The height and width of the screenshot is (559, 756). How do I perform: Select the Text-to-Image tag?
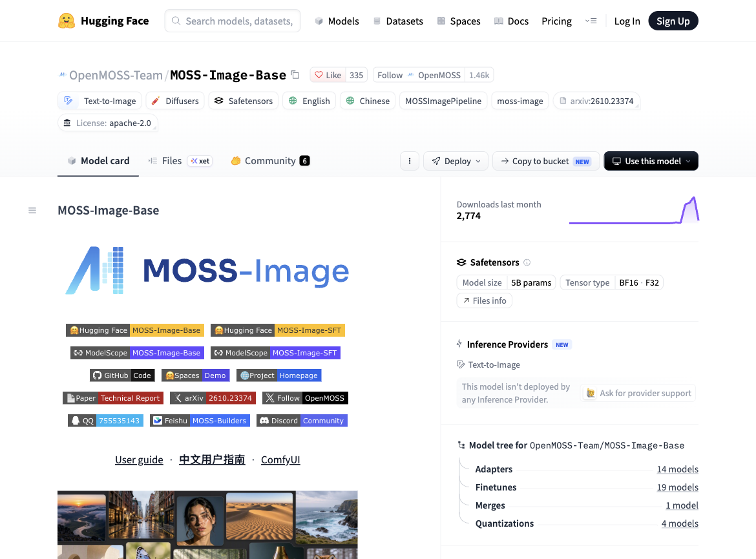tap(100, 101)
